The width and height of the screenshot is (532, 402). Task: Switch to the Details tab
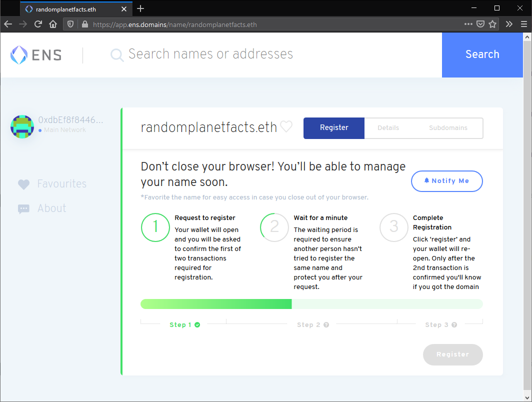tap(388, 128)
